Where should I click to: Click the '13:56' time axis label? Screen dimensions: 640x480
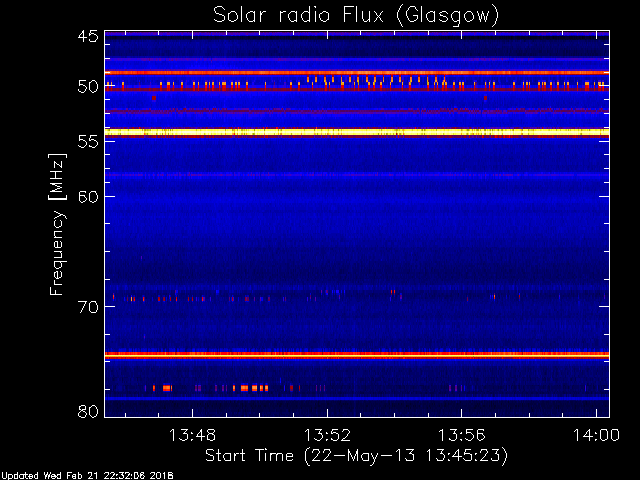462,435
